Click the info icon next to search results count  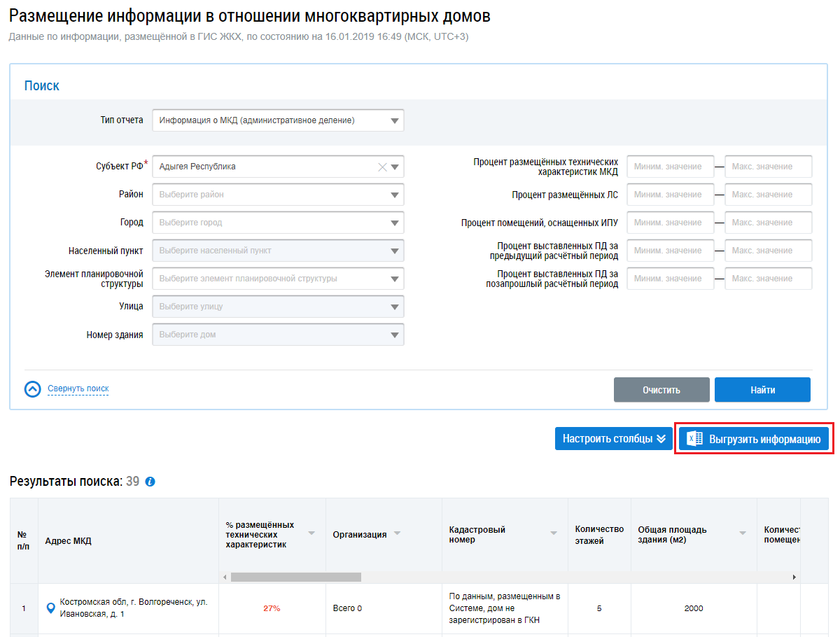click(x=150, y=482)
